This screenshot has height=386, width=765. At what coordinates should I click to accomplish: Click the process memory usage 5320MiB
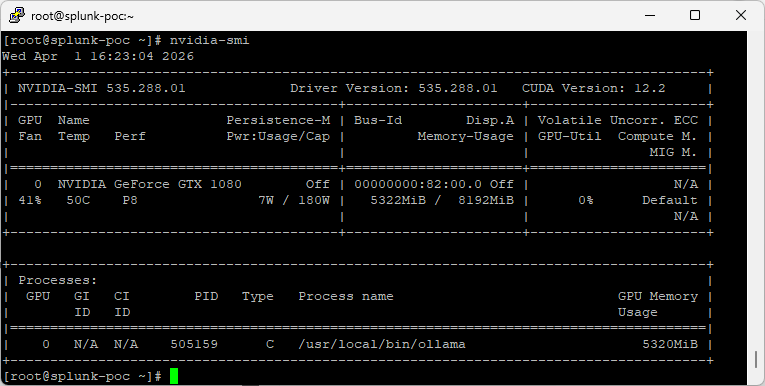(x=670, y=344)
